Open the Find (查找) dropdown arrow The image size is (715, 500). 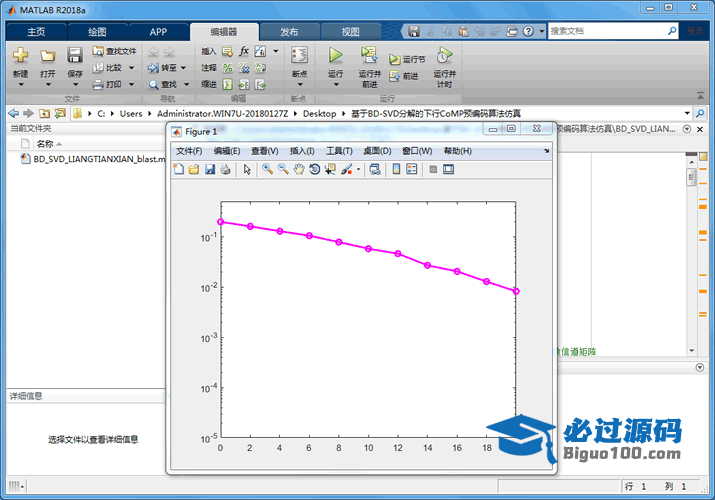pyautogui.click(x=187, y=84)
